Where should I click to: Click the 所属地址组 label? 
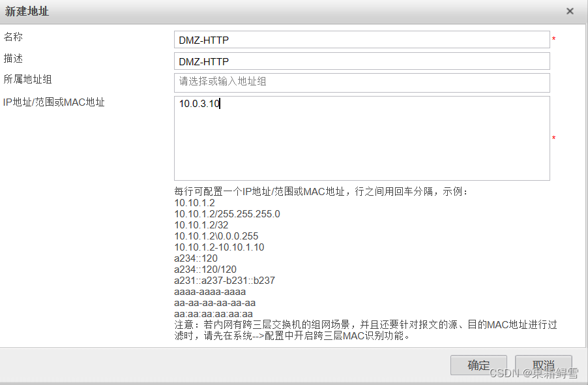tap(27, 79)
